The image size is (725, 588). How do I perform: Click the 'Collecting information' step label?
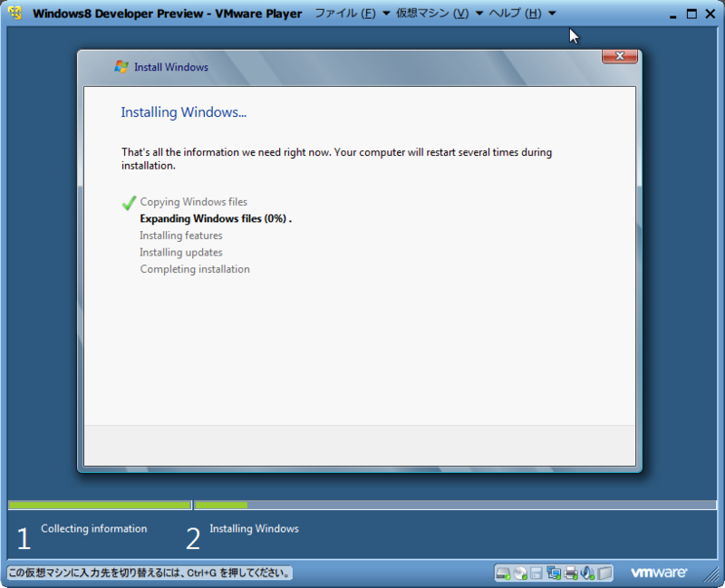click(94, 528)
